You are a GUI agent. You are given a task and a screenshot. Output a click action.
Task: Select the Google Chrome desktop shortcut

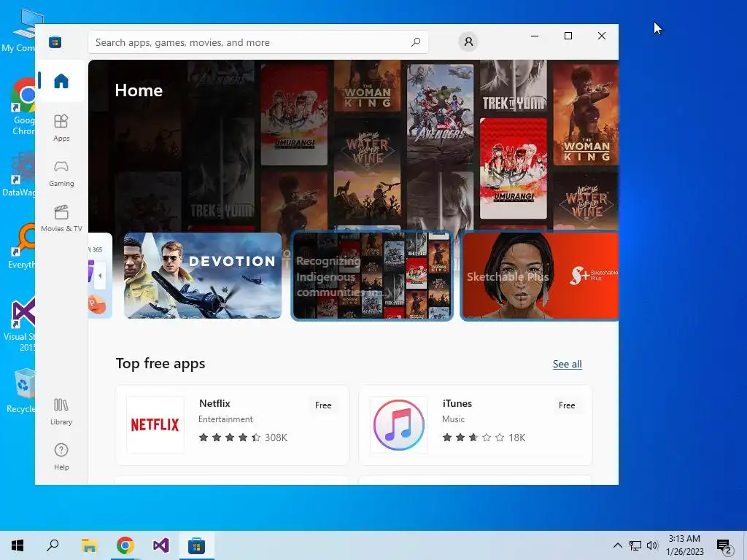point(23,107)
